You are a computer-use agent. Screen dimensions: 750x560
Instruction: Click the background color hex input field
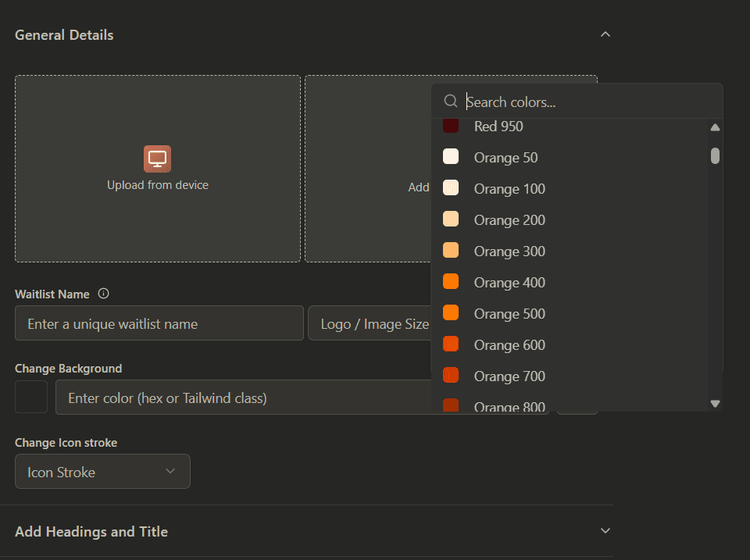point(250,398)
